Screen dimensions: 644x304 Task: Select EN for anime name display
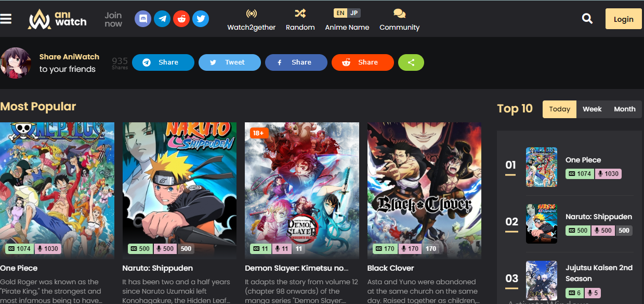(340, 12)
